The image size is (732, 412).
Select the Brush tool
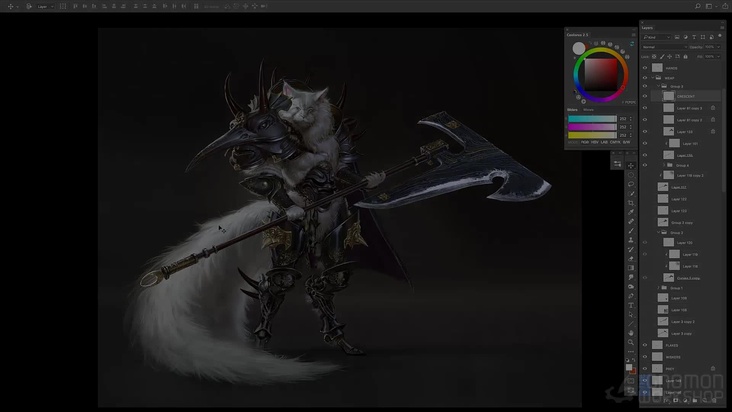click(631, 231)
